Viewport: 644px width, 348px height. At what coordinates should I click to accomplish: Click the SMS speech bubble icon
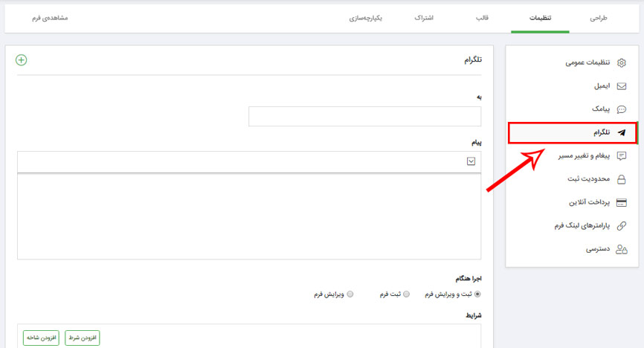(622, 109)
